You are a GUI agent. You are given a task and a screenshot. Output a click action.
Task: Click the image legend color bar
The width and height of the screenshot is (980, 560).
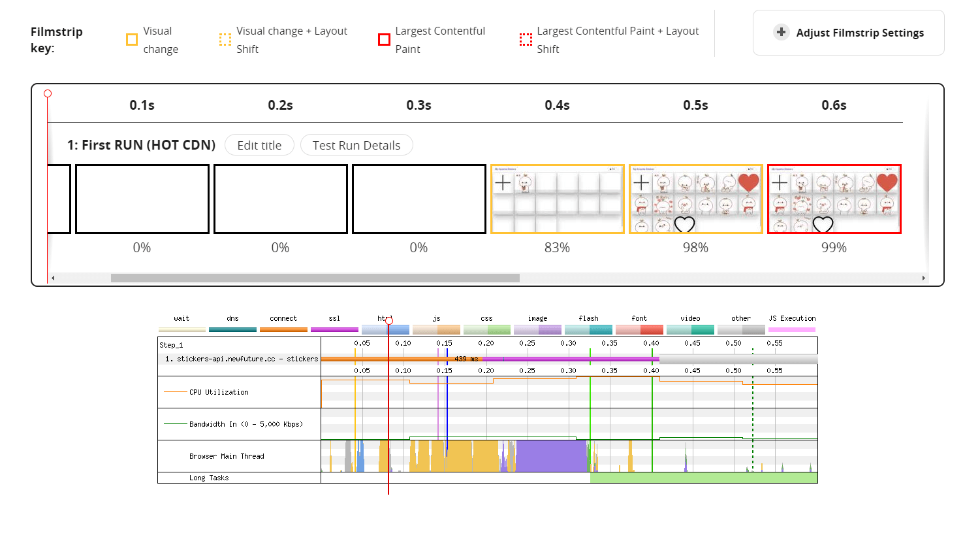point(538,329)
